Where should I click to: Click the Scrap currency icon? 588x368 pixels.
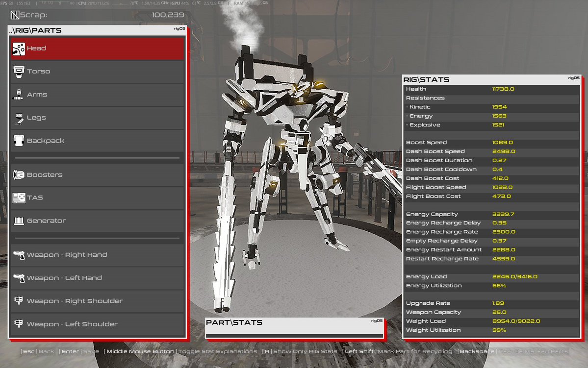click(x=15, y=15)
